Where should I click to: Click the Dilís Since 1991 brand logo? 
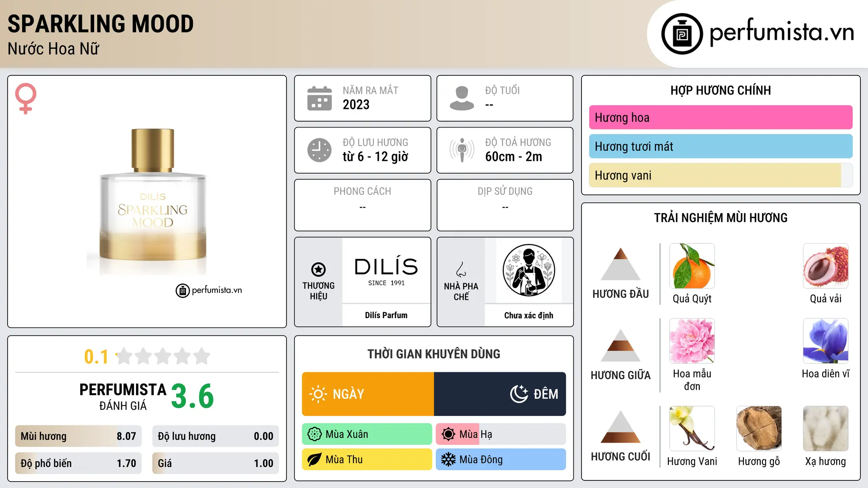click(386, 272)
